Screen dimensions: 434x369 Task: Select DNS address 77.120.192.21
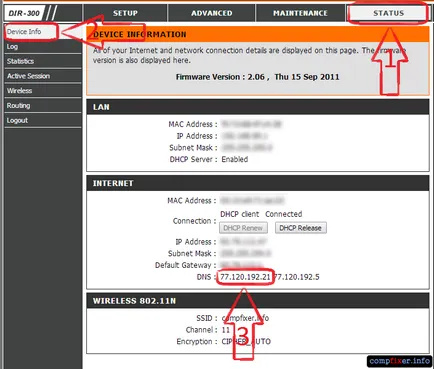tap(245, 277)
